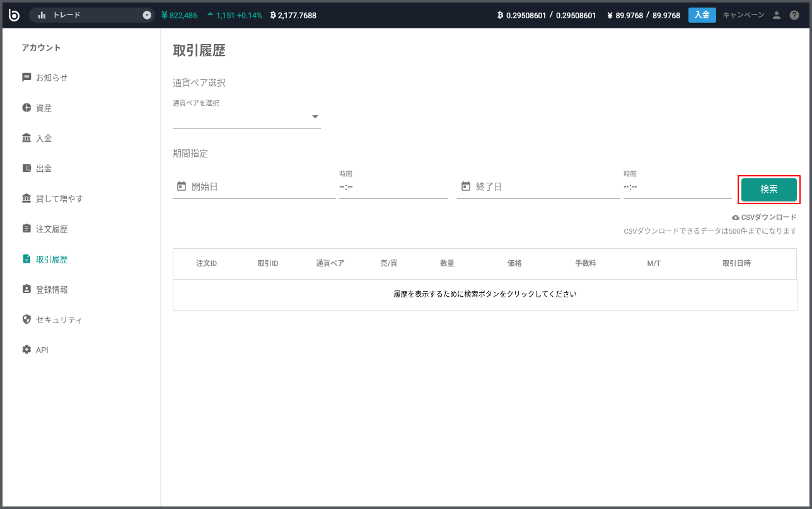This screenshot has width=812, height=509.
Task: Click the 開始日 calendar icon
Action: (182, 186)
